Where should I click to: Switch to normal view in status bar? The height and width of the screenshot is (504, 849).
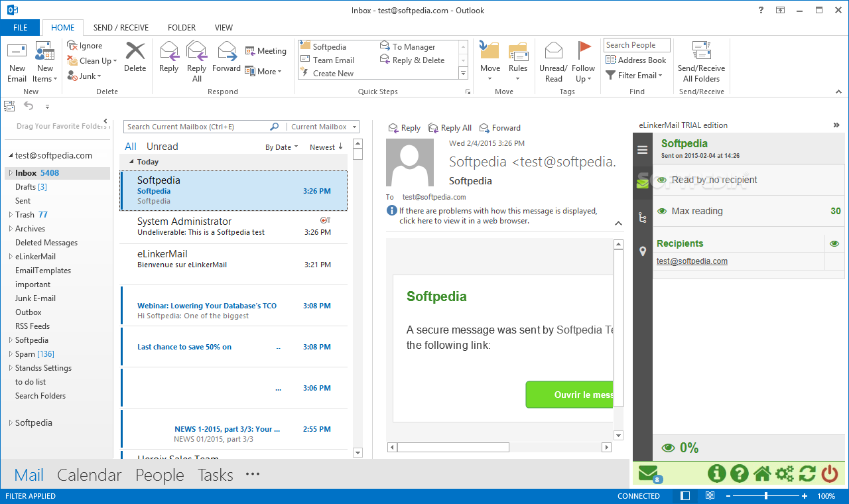coord(686,496)
